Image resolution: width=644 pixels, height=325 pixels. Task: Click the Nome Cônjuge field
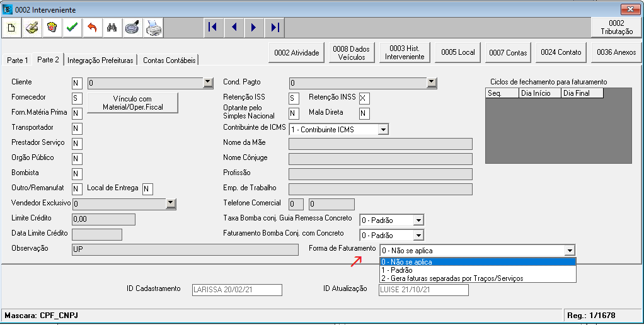381,159
